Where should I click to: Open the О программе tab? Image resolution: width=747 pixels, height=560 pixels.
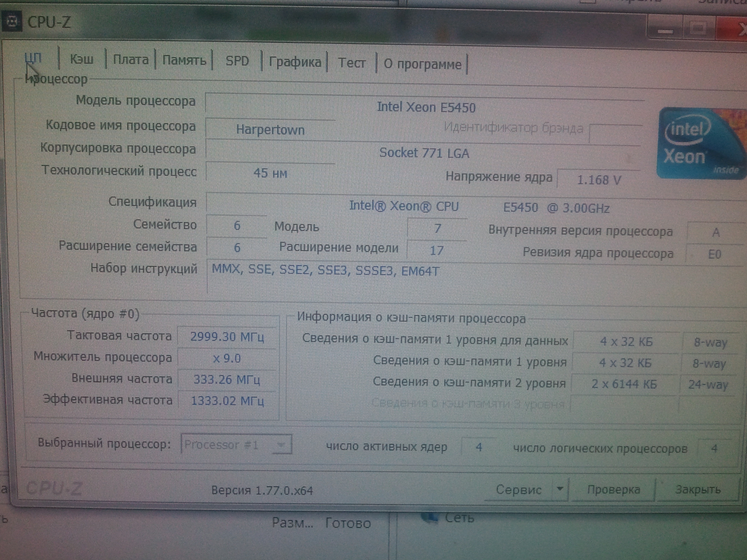tap(422, 64)
